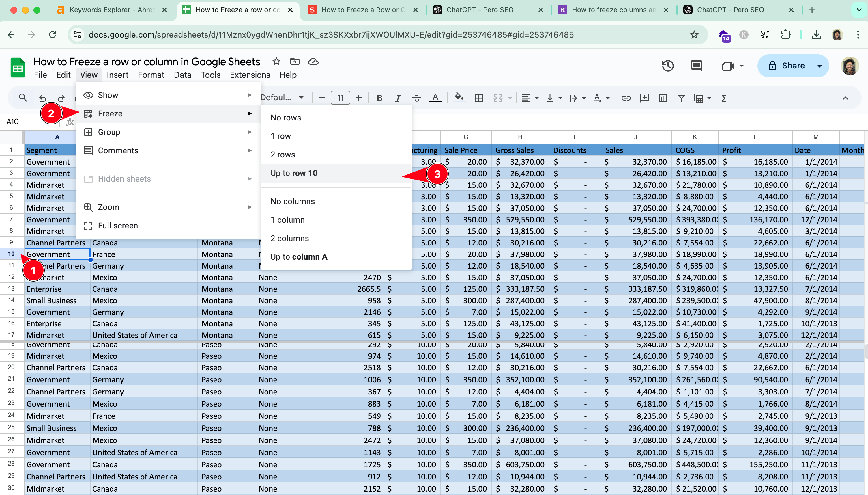Select freeze 2 columns option
Viewport: 868px width, 495px height.
336,238
